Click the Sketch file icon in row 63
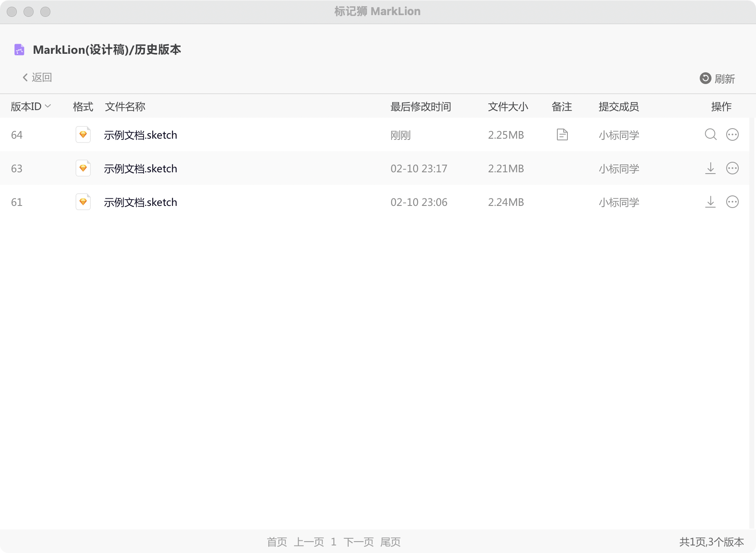The image size is (756, 553). (x=83, y=168)
